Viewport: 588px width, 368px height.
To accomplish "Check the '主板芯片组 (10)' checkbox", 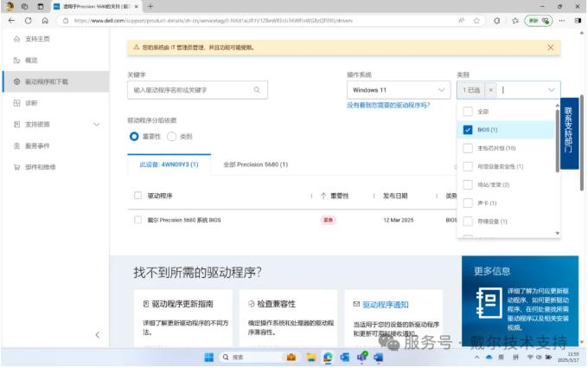I will pyautogui.click(x=468, y=148).
